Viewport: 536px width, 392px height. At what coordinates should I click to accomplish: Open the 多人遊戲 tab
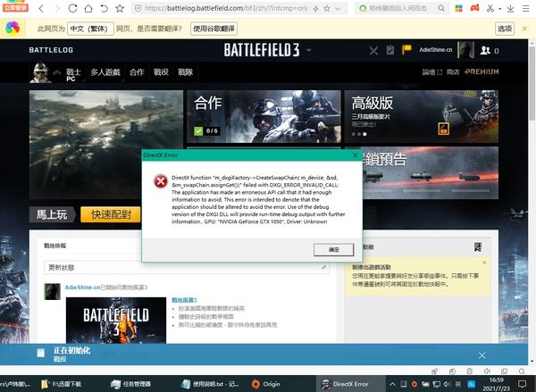[x=105, y=72]
